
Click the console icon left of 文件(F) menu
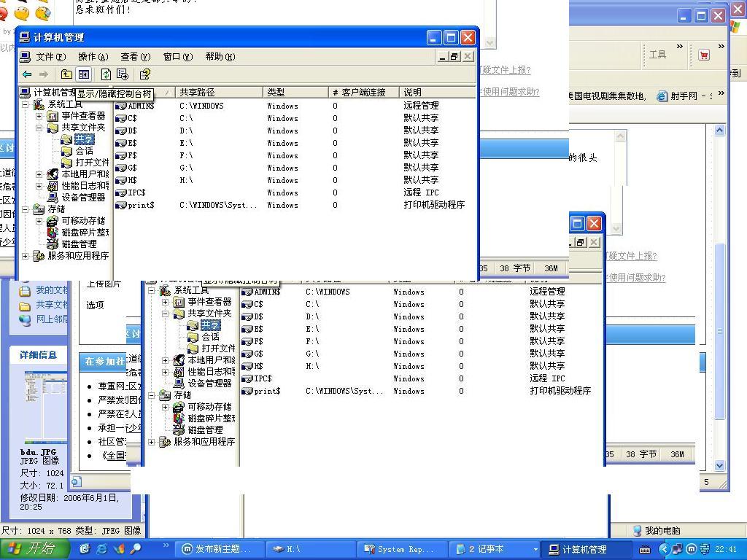point(26,57)
